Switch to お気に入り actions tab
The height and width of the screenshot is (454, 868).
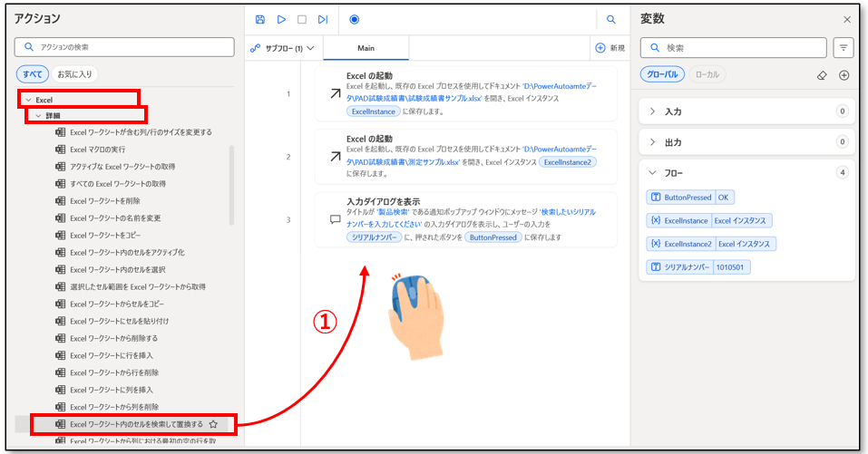click(x=75, y=74)
